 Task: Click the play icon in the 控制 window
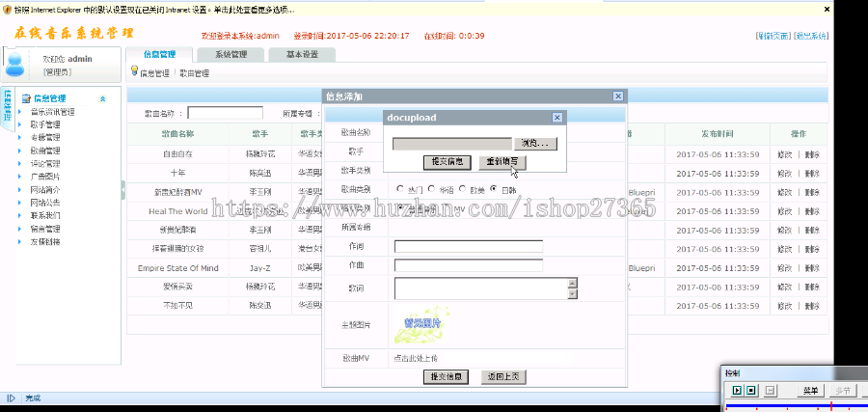[737, 391]
